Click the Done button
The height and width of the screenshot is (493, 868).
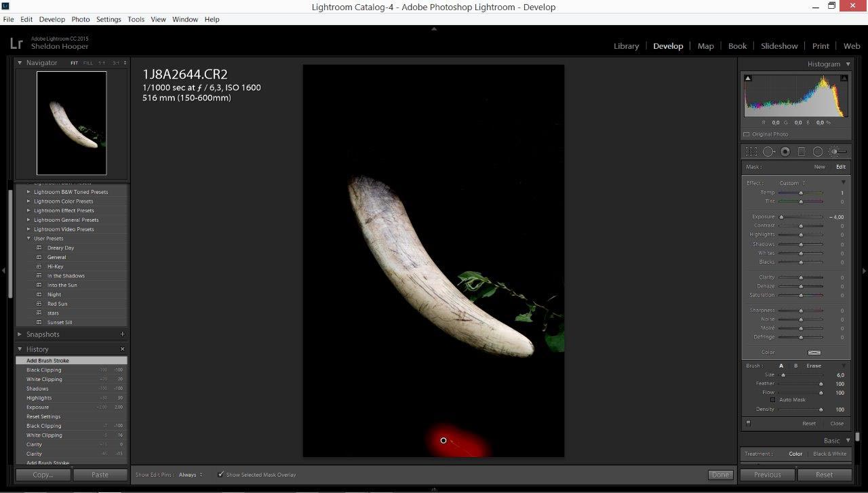(720, 475)
